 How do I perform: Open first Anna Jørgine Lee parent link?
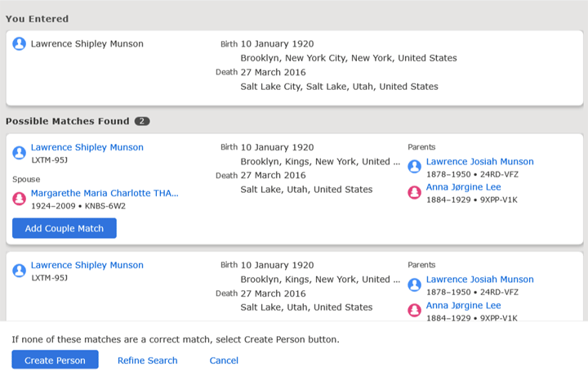(x=464, y=187)
